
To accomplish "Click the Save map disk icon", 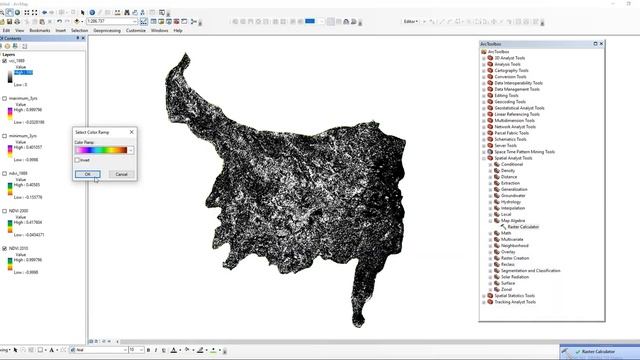I will coord(9,21).
